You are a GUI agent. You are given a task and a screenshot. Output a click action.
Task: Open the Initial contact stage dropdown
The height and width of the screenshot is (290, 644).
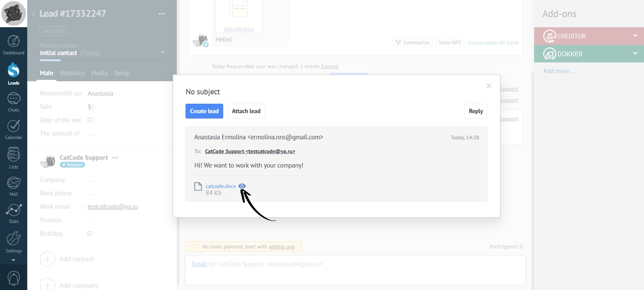click(x=162, y=52)
